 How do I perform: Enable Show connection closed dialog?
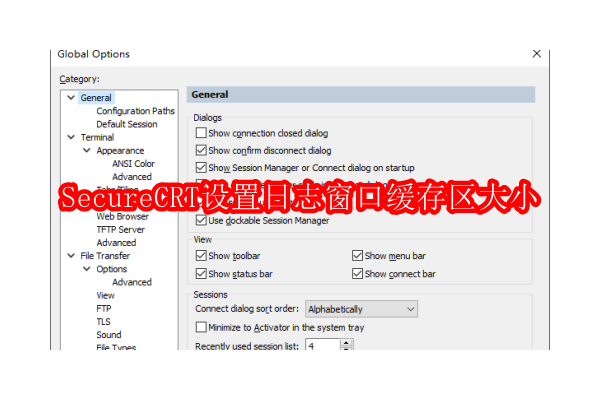[x=201, y=133]
